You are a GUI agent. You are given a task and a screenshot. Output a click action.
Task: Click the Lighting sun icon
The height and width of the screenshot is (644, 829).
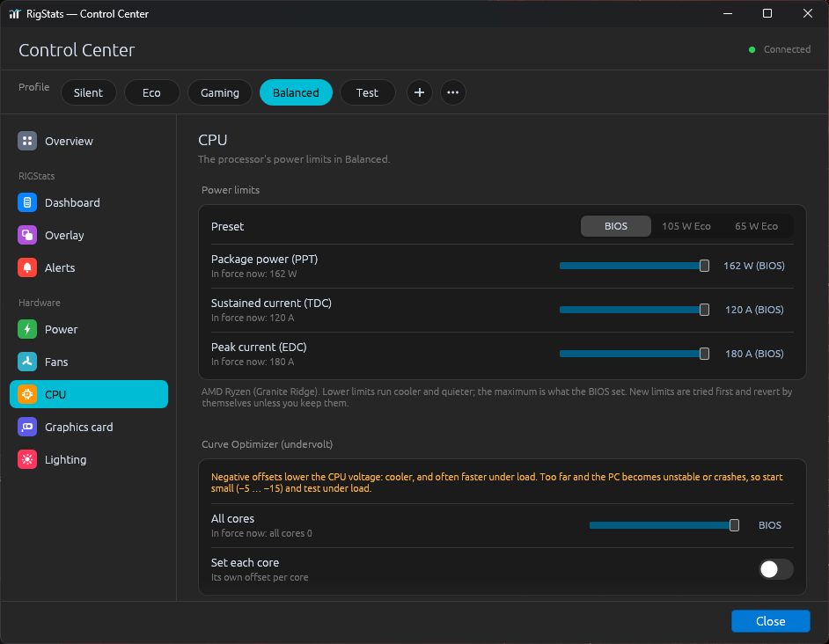[x=27, y=459]
